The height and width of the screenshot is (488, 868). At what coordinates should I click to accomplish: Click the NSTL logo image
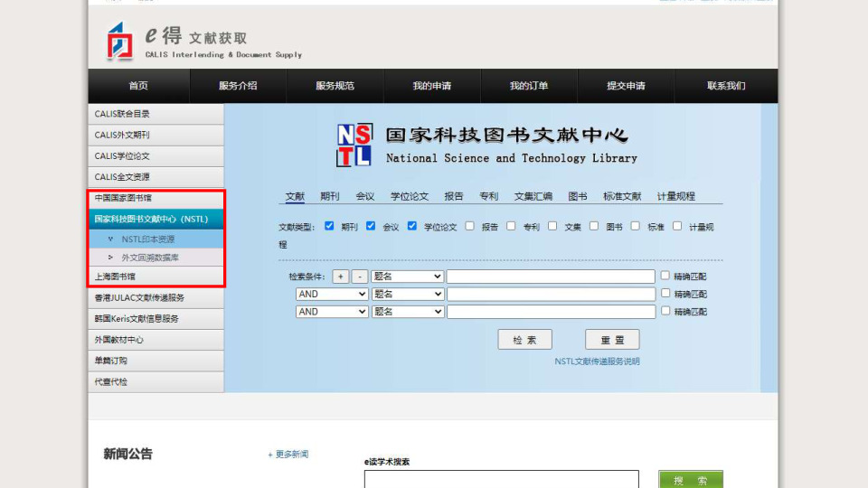[x=354, y=145]
